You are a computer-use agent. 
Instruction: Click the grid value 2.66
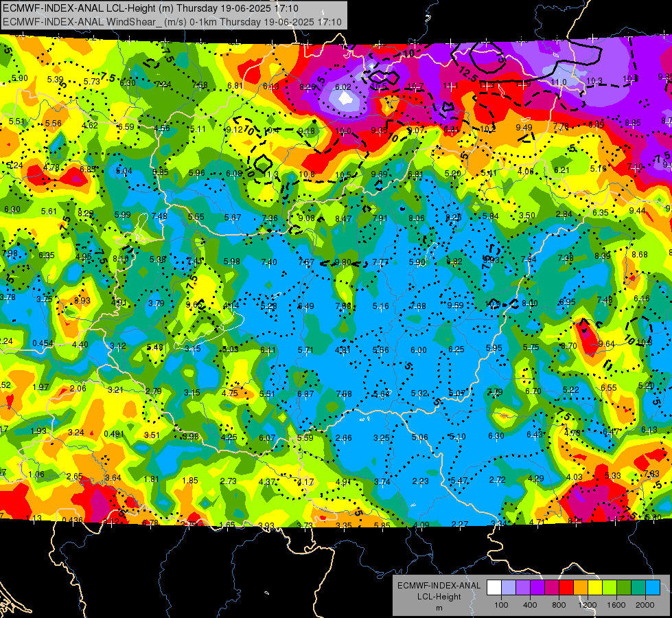344,438
